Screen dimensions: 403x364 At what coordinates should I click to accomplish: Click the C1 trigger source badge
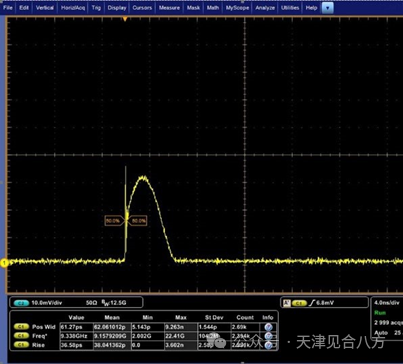coord(299,303)
